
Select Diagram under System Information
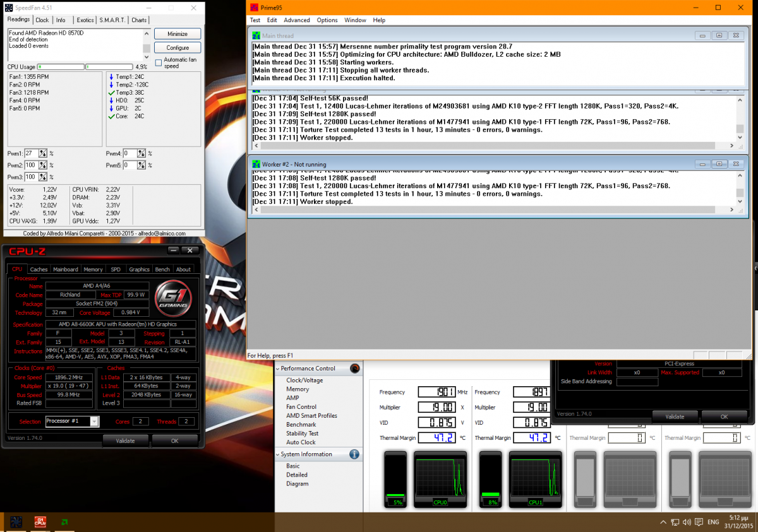point(298,483)
